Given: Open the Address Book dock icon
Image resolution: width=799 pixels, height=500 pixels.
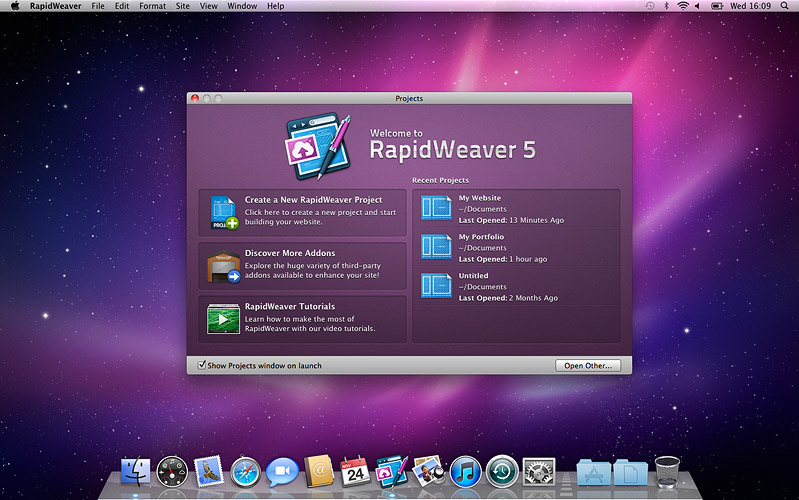Looking at the screenshot, I should pos(318,471).
